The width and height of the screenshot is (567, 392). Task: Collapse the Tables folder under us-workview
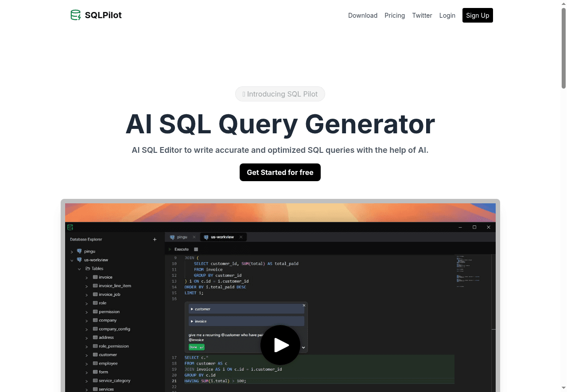point(79,268)
